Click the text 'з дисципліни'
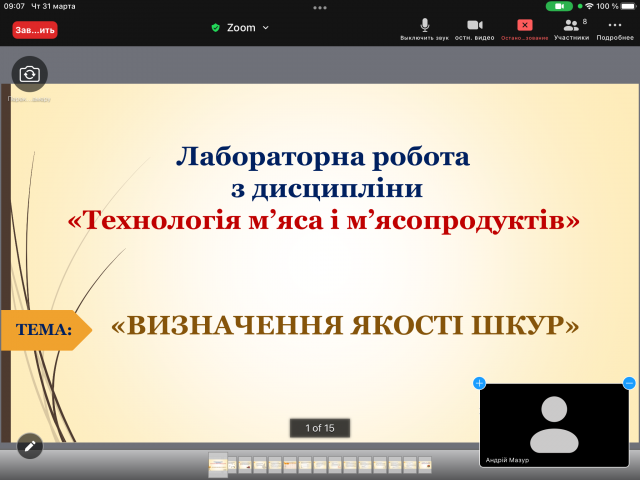Screen dimensions: 640x480 (x=327, y=189)
